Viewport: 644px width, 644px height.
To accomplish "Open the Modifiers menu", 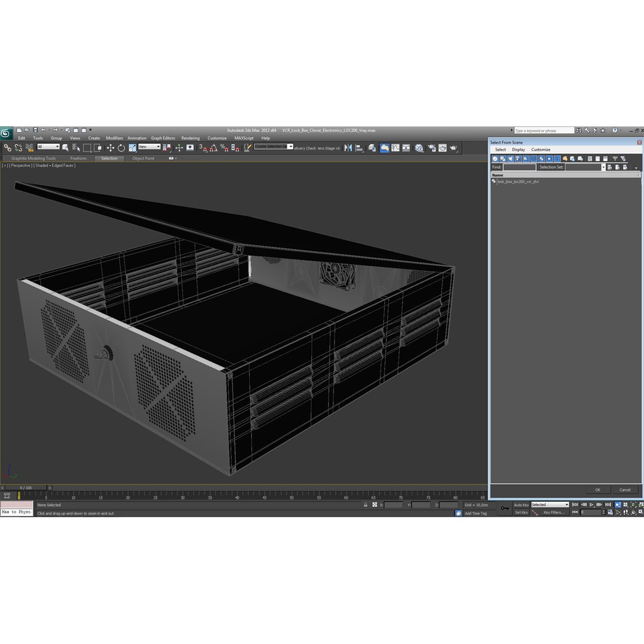I will [114, 138].
